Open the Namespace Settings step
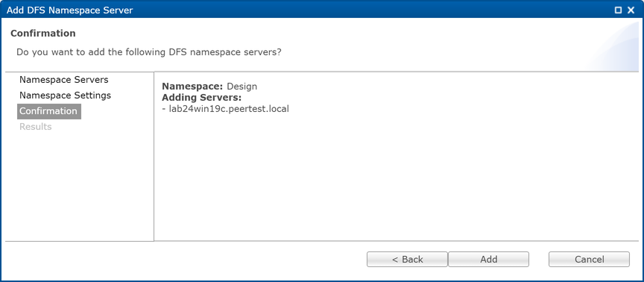 [x=65, y=95]
